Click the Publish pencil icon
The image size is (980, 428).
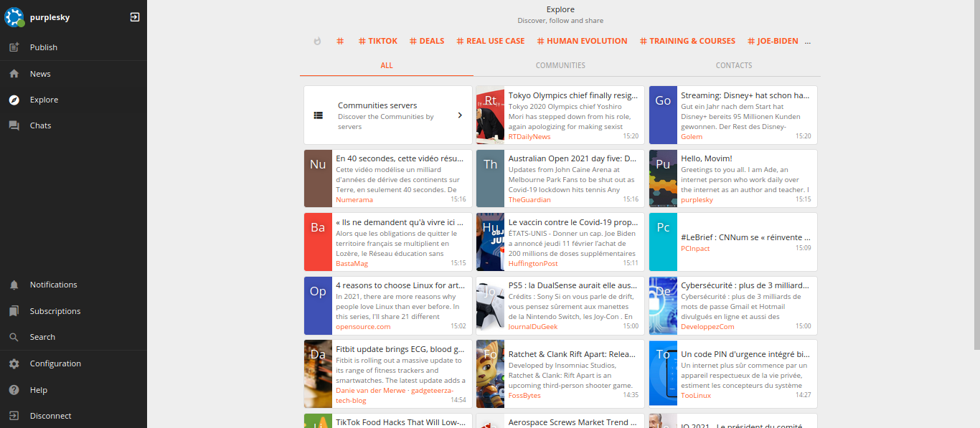tap(14, 47)
